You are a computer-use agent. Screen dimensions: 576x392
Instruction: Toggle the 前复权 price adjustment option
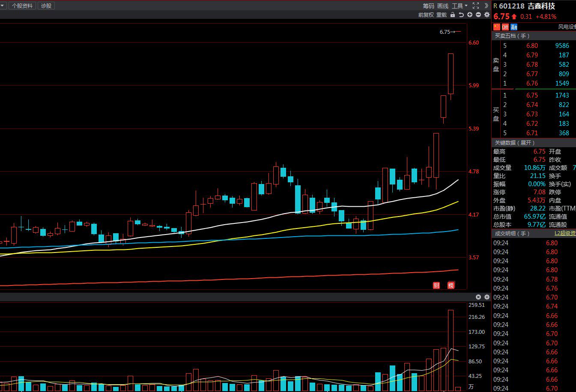426,15
